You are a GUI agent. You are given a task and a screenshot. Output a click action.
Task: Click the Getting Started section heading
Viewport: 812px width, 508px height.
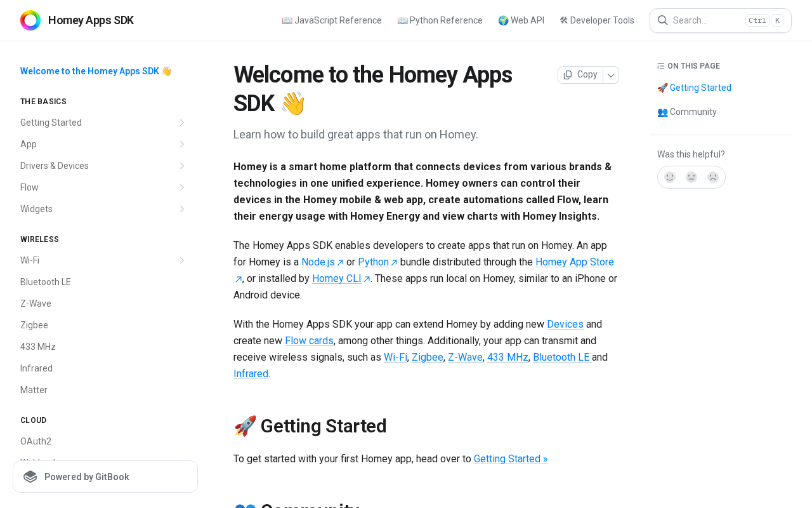[310, 425]
